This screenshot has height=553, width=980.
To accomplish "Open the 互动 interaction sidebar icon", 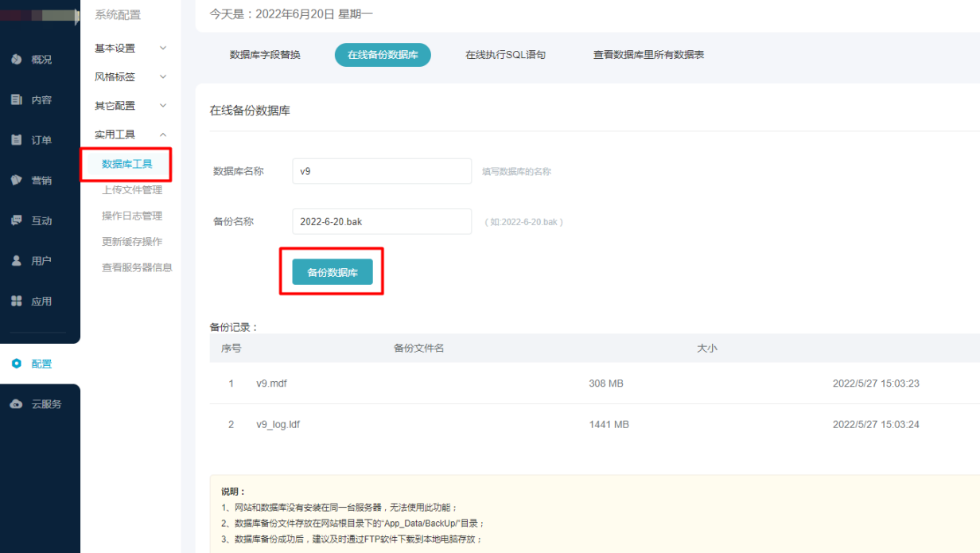I will [16, 220].
